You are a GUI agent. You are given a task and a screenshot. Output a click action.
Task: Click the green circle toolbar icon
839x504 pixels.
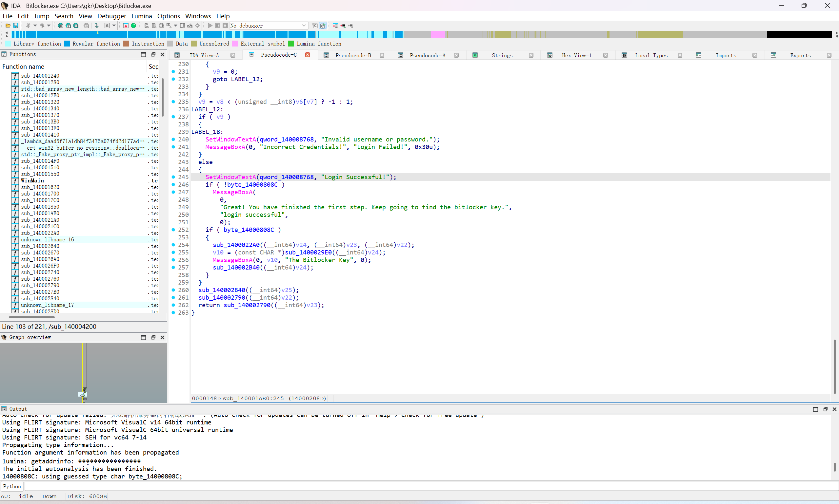click(x=133, y=26)
